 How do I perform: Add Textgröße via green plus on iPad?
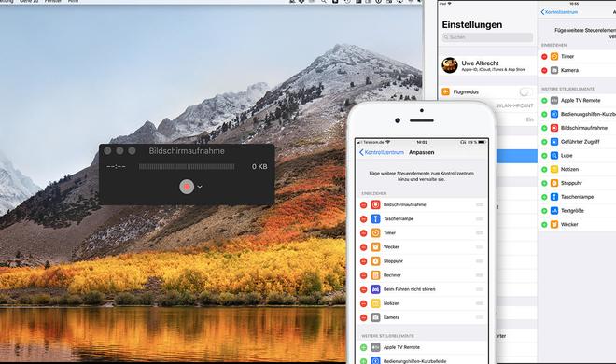coord(544,211)
